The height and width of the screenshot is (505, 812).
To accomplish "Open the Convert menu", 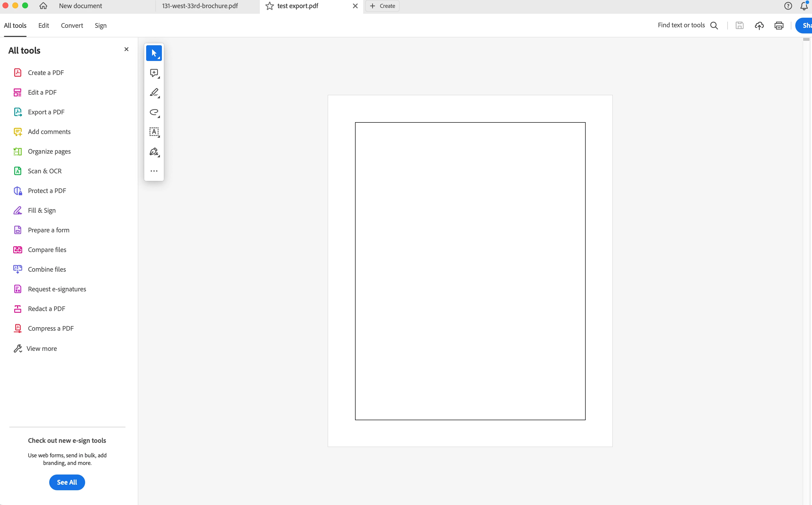I will pyautogui.click(x=72, y=25).
